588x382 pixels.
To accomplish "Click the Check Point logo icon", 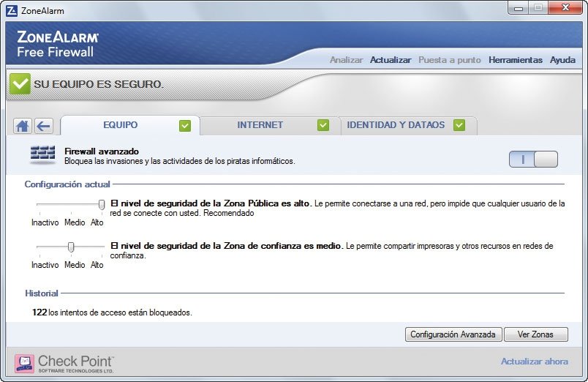I will click(24, 364).
